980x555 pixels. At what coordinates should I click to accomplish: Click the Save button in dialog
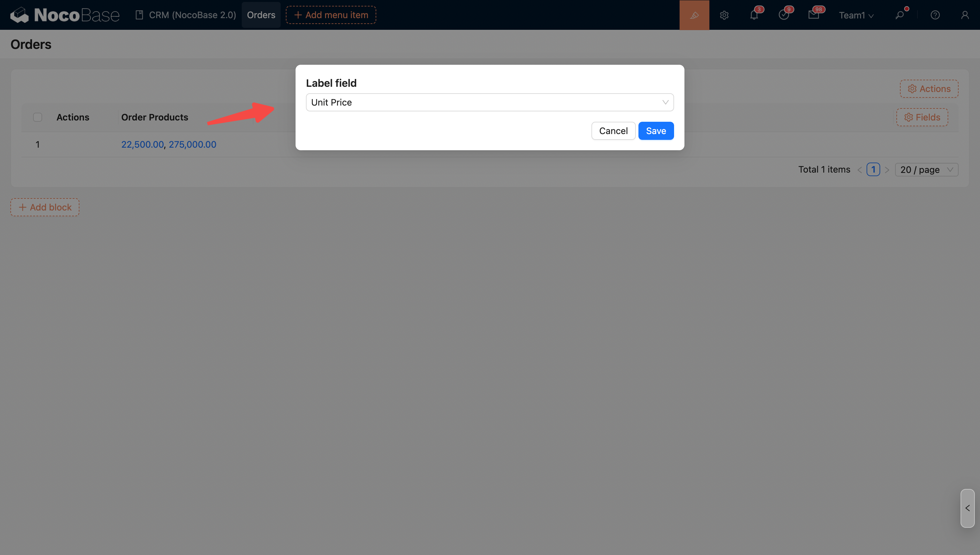656,131
